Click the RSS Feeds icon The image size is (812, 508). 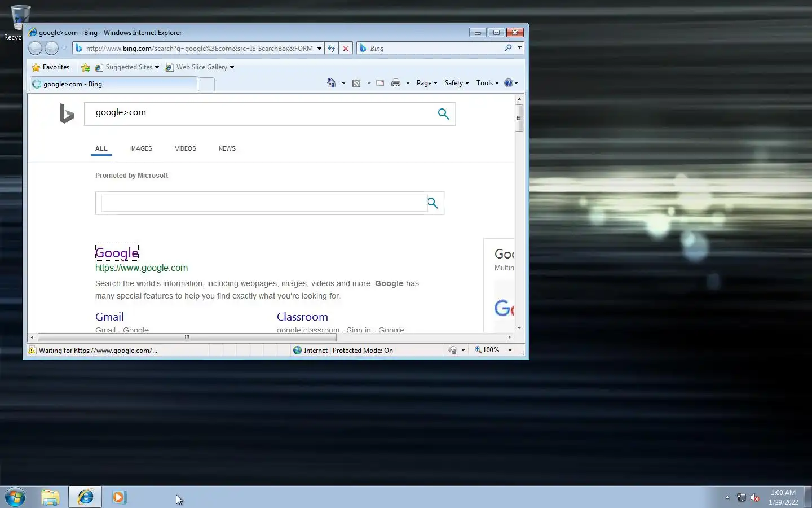click(x=356, y=83)
